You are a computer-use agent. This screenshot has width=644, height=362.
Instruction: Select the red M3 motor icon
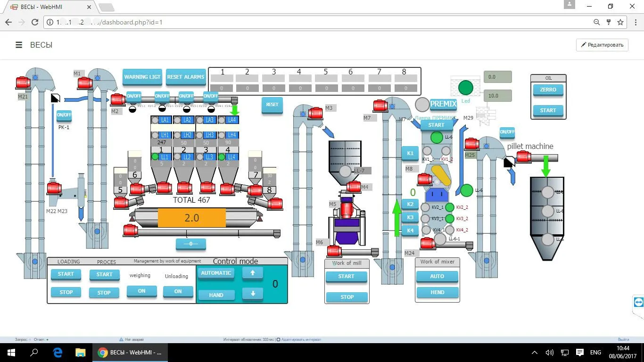click(315, 113)
